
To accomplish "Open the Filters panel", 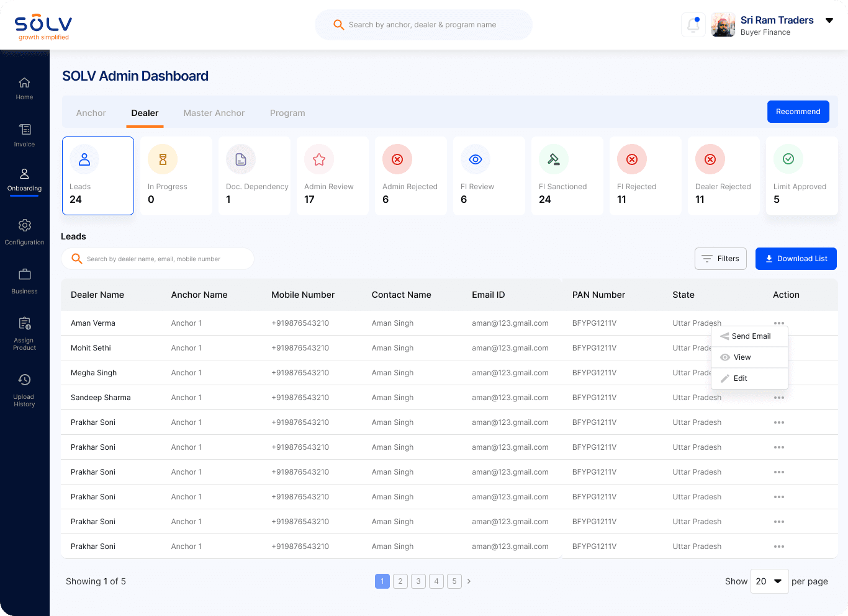I will (x=721, y=259).
